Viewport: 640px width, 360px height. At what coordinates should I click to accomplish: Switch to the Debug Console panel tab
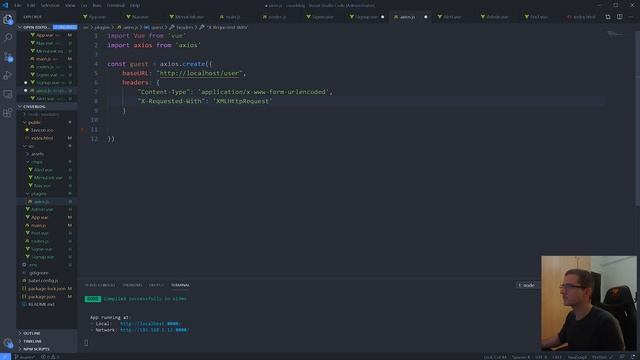coord(100,285)
